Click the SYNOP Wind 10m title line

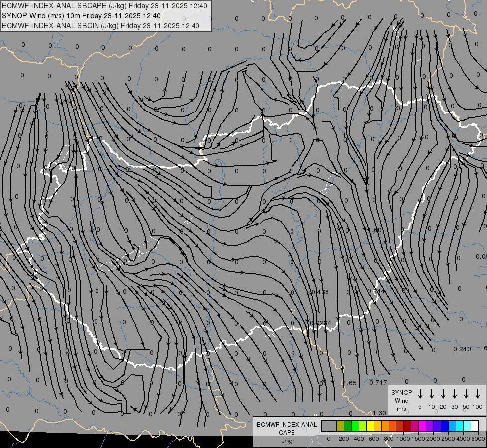(82, 16)
